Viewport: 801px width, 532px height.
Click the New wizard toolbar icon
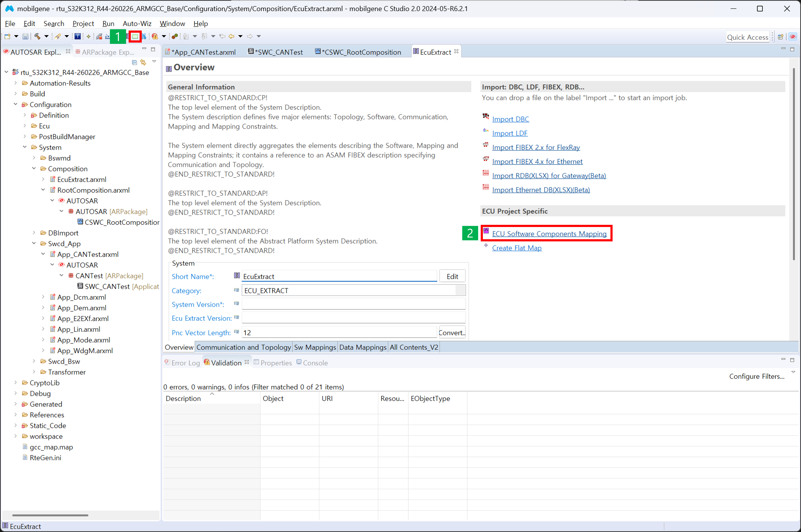(7, 36)
